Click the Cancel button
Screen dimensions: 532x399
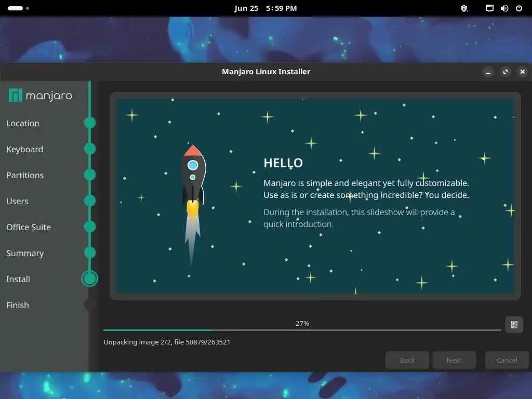coord(507,360)
